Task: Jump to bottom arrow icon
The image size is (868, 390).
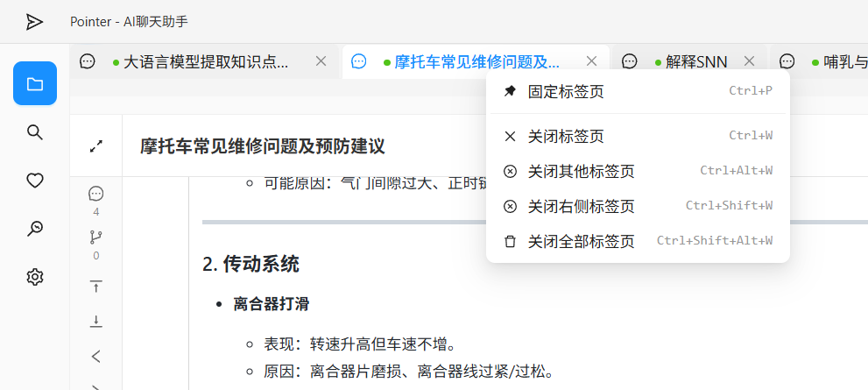Action: pyautogui.click(x=96, y=322)
